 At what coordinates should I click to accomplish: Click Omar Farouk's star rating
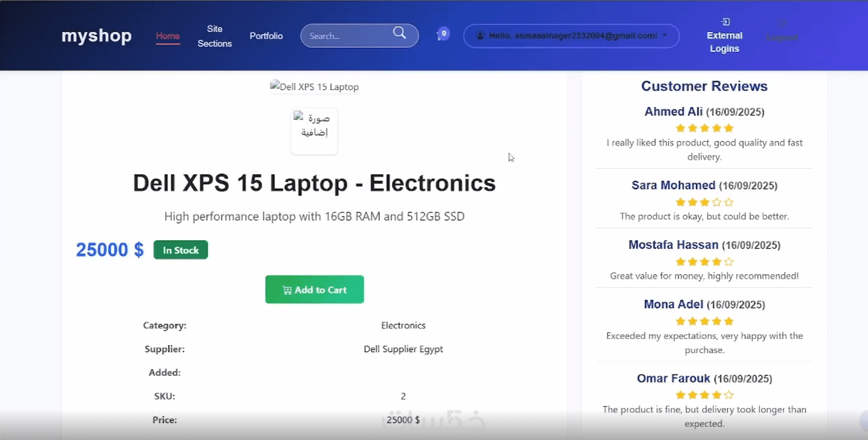coord(704,395)
